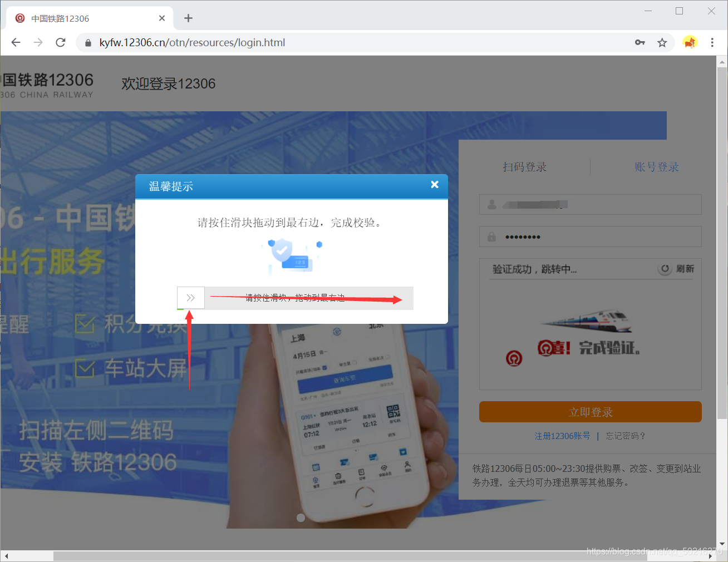Click the lock icon in password field
This screenshot has width=728, height=562.
pos(491,236)
